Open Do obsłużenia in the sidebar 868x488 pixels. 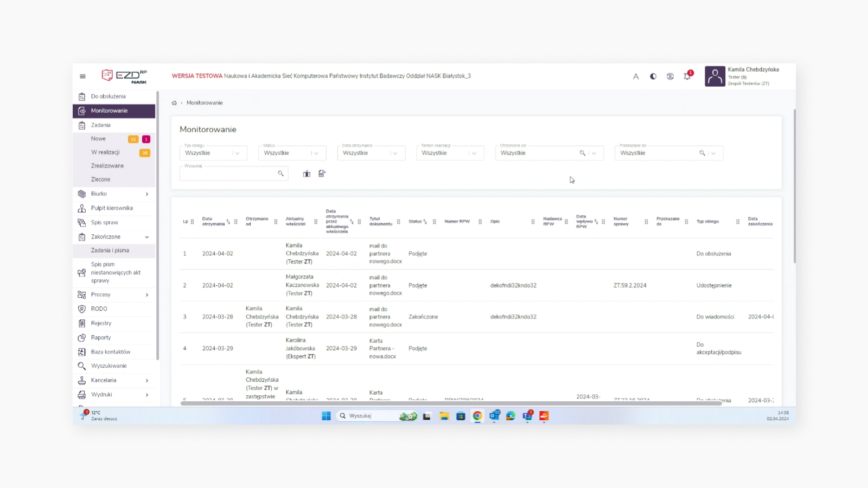tap(108, 97)
